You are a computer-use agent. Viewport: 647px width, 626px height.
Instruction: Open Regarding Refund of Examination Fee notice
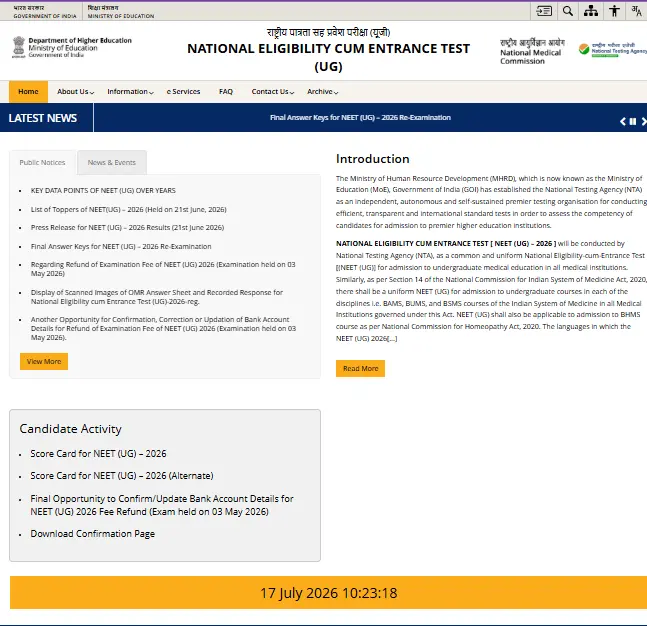tap(163, 269)
